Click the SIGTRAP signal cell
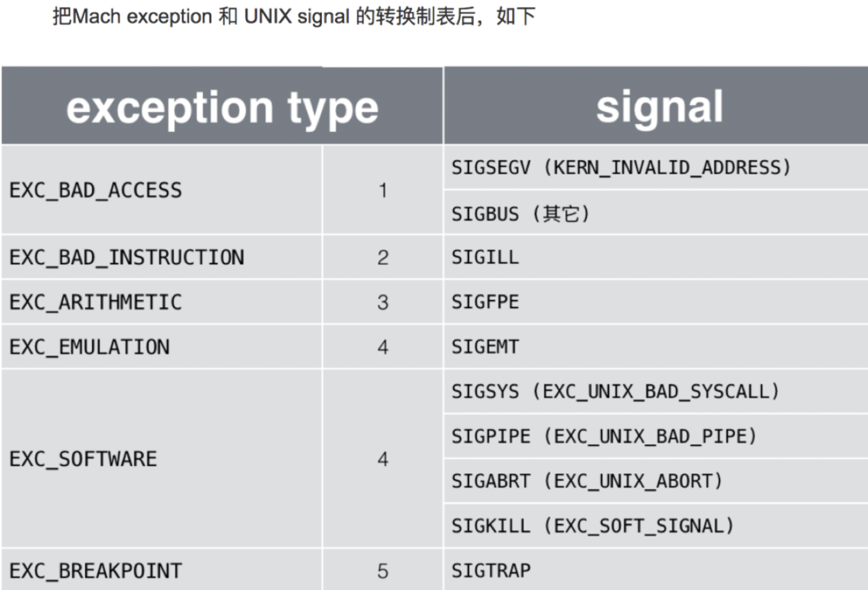Viewport: 868px width, 590px height. 656,570
